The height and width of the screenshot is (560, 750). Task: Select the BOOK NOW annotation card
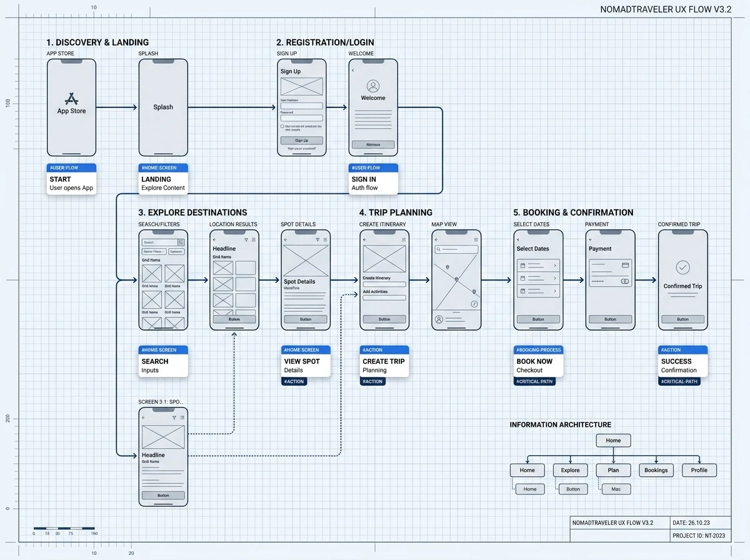(538, 362)
